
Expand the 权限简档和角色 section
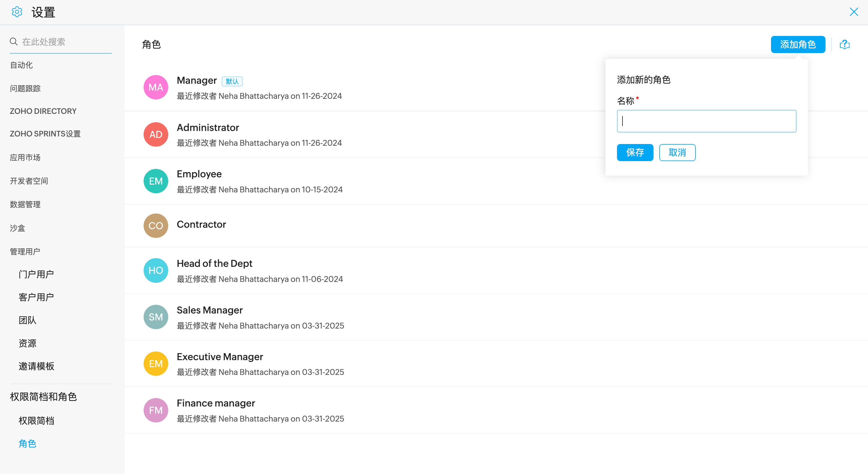(43, 397)
